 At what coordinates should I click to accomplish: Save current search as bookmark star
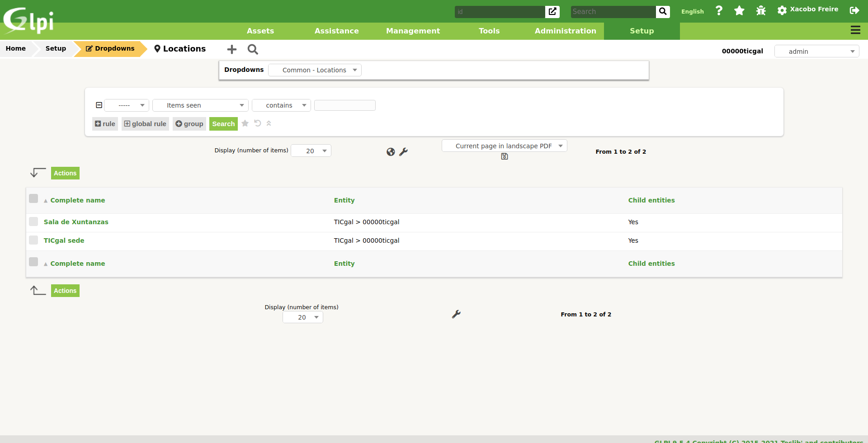pos(245,123)
